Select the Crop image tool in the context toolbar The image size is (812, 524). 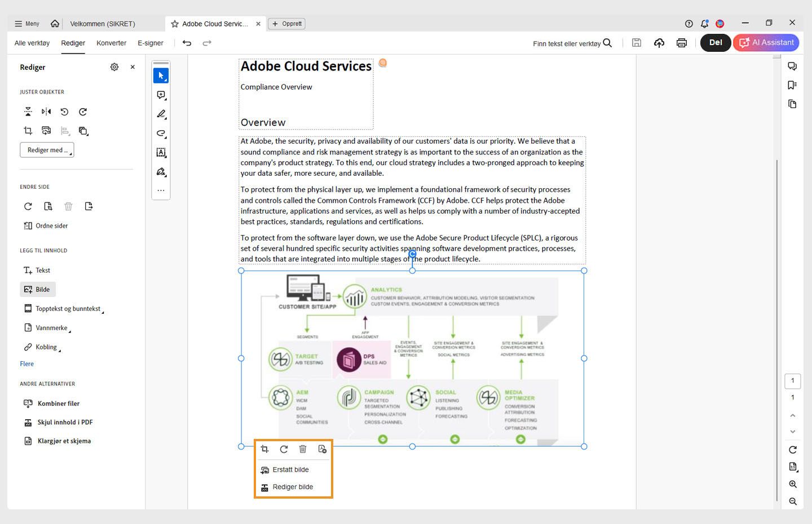[x=264, y=449]
